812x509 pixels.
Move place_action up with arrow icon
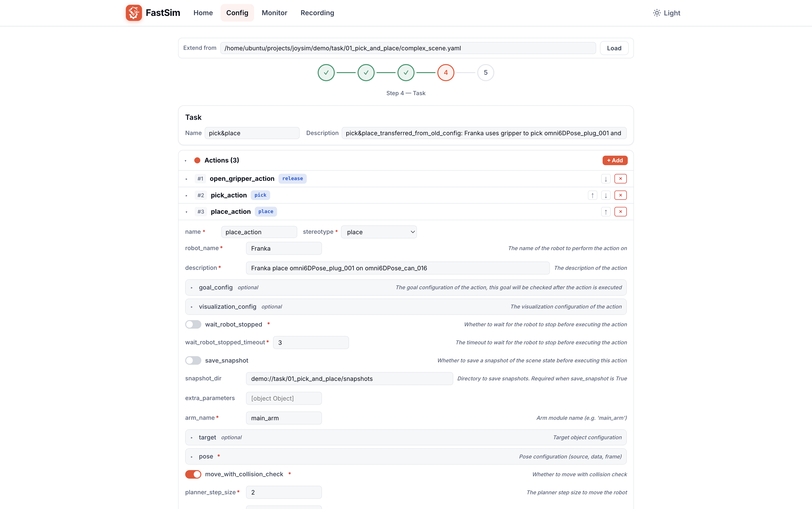605,212
